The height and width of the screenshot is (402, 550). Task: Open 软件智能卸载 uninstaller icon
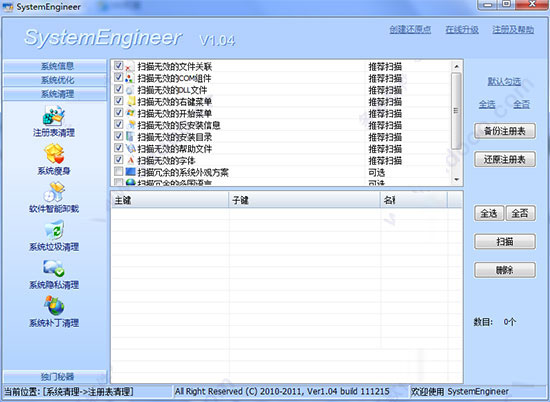point(54,192)
